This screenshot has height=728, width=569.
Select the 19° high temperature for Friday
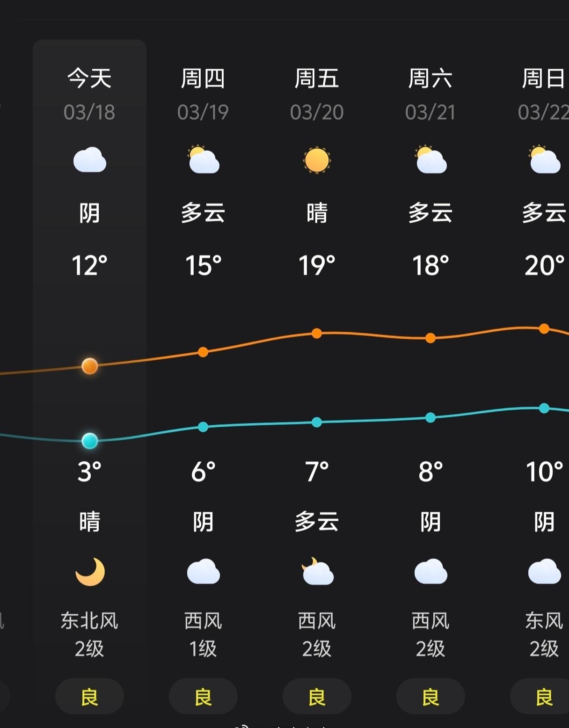[317, 265]
